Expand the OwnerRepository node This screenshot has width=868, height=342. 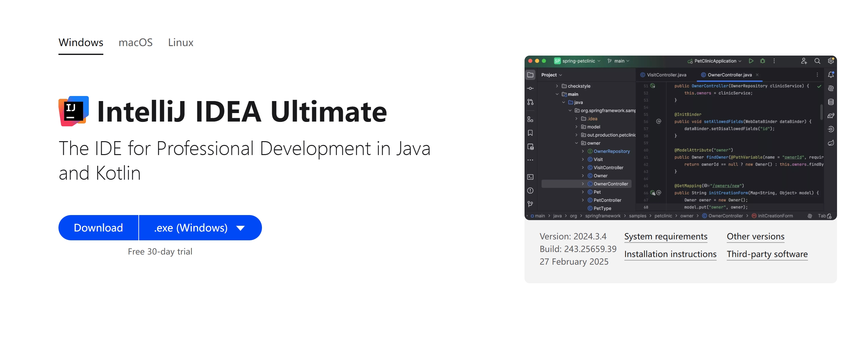pyautogui.click(x=583, y=151)
